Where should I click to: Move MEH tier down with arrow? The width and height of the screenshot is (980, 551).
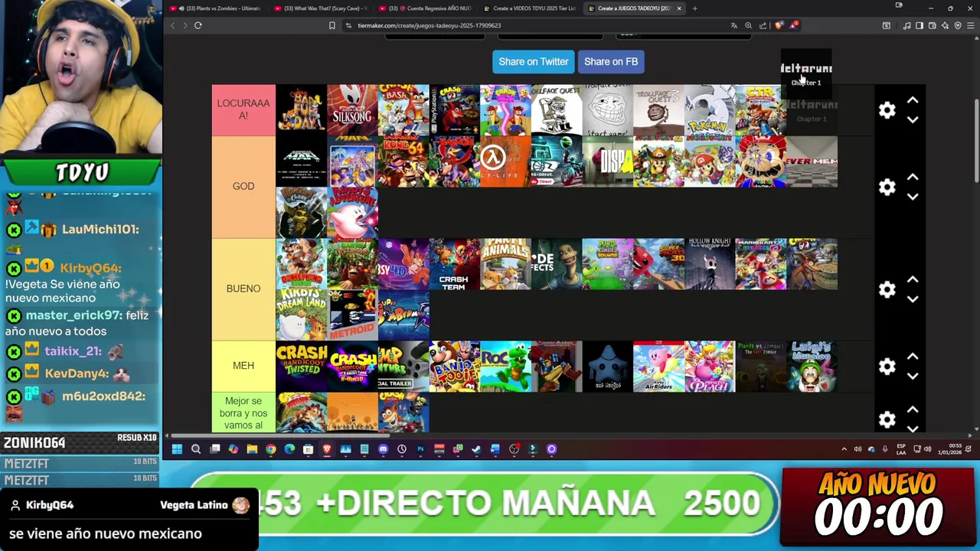[x=913, y=375]
